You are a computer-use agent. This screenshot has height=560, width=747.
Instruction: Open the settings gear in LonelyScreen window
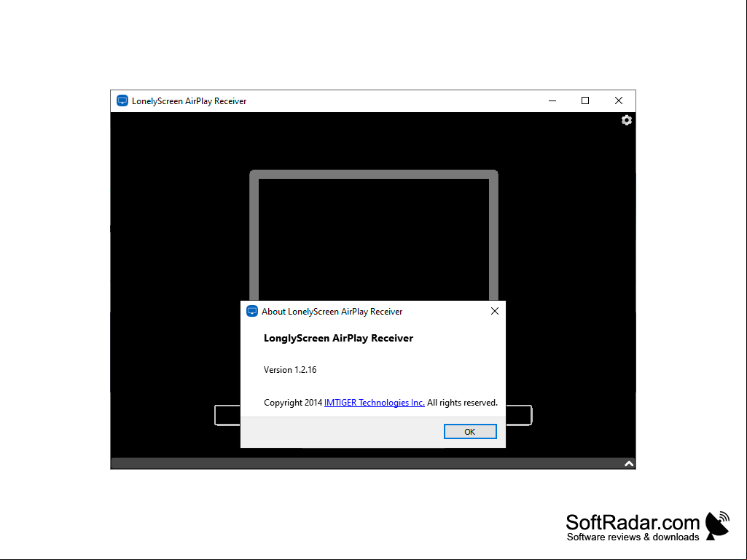627,120
